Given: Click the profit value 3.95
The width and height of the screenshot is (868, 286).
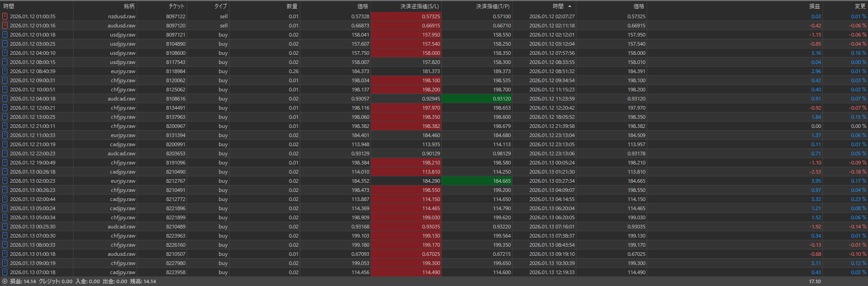Looking at the screenshot, I should 816,181.
